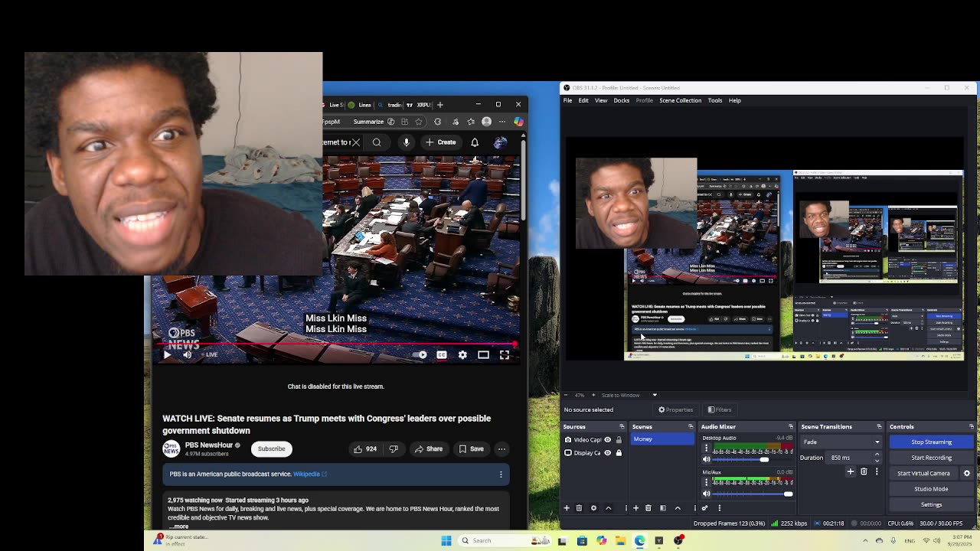Image resolution: width=980 pixels, height=551 pixels.
Task: Dislike the PBS live stream video
Action: pos(394,449)
